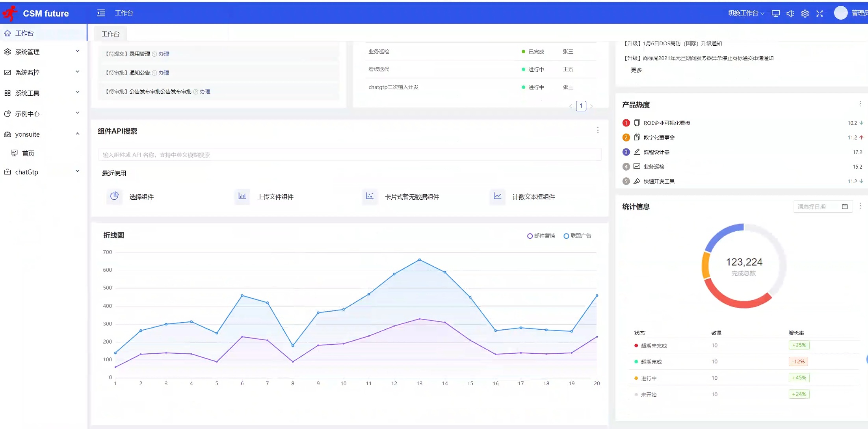Click the pie icon beside 示例中心
This screenshot has width=868, height=429.
click(7, 113)
